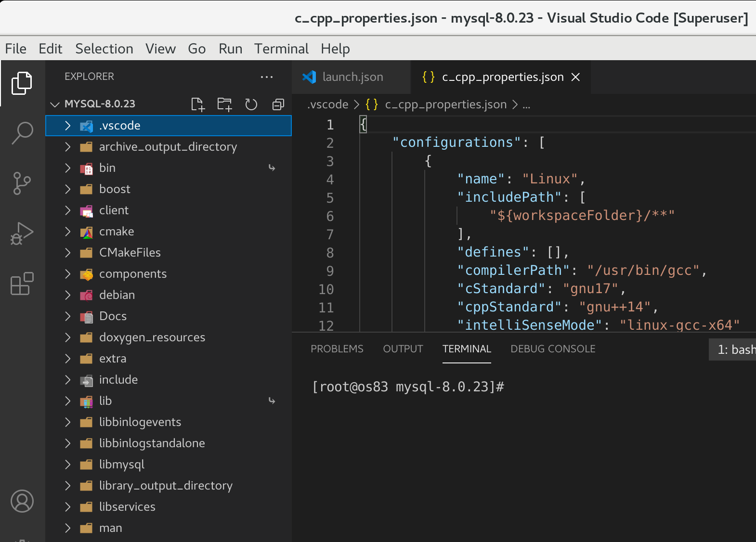
Task: Expand the .vscode folder chevron
Action: pos(68,126)
